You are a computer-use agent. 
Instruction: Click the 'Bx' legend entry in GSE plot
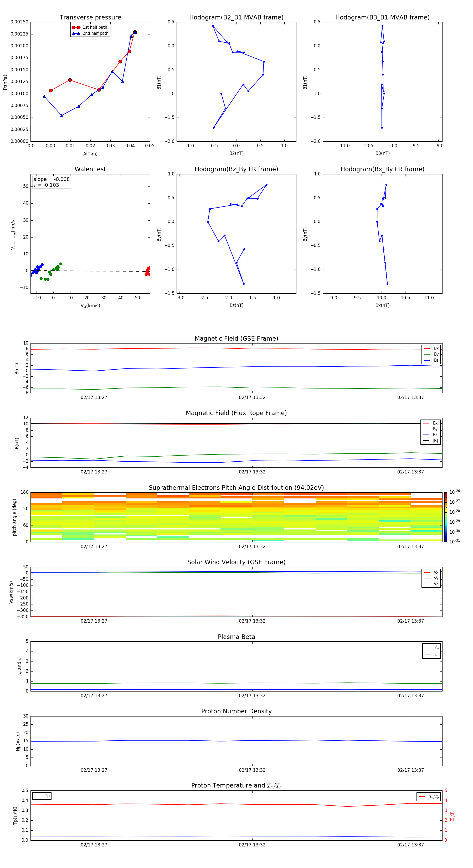tap(431, 349)
